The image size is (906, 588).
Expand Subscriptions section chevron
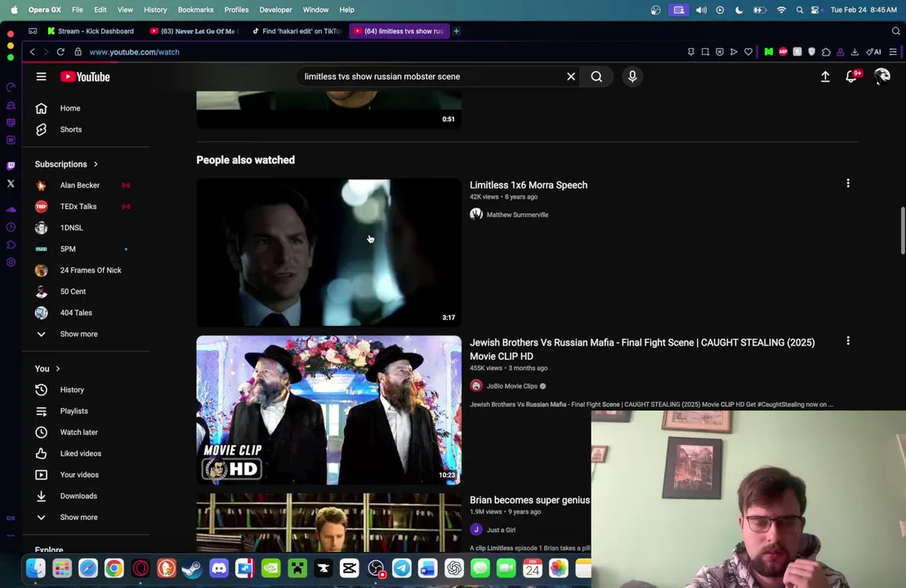click(x=96, y=164)
